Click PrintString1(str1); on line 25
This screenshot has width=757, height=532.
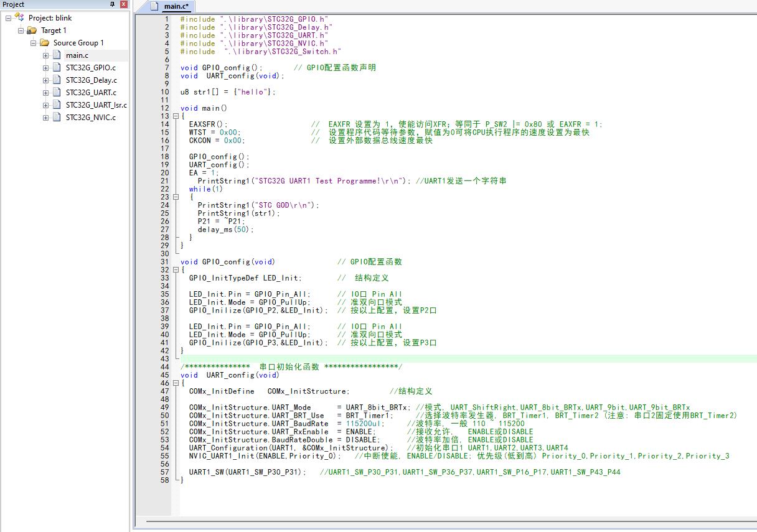[x=239, y=213]
